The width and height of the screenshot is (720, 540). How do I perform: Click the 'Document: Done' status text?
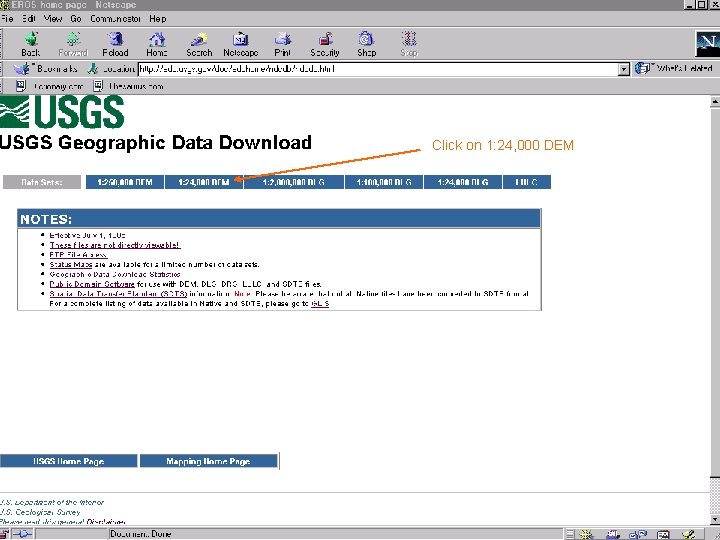[x=141, y=534]
